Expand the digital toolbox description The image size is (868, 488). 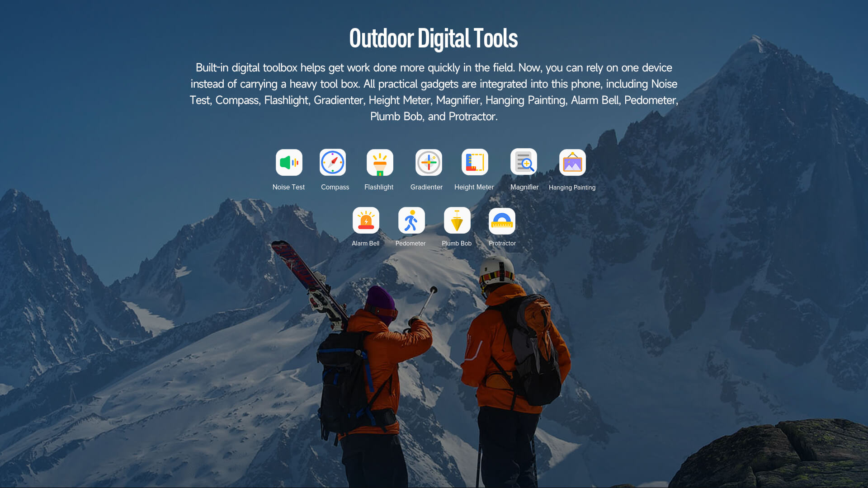point(434,92)
